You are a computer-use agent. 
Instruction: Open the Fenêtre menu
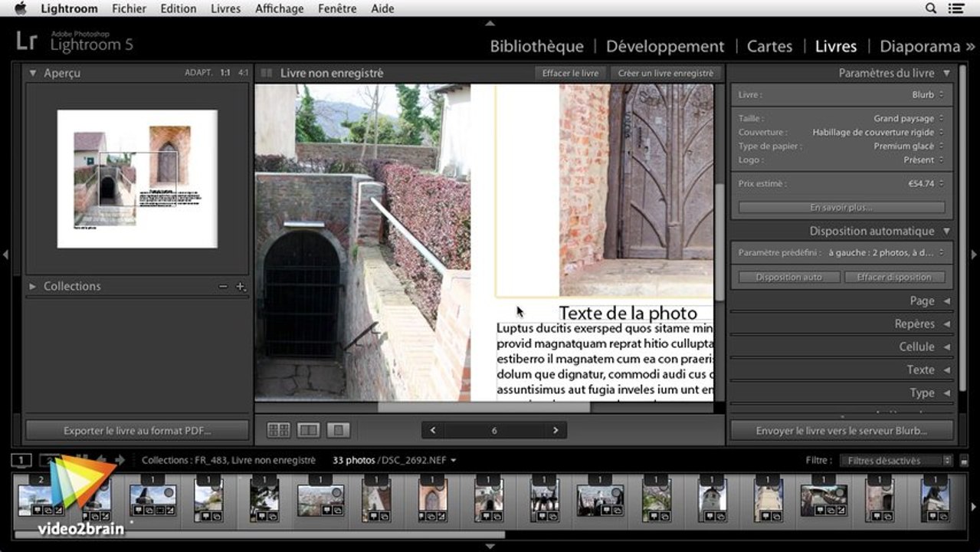336,8
